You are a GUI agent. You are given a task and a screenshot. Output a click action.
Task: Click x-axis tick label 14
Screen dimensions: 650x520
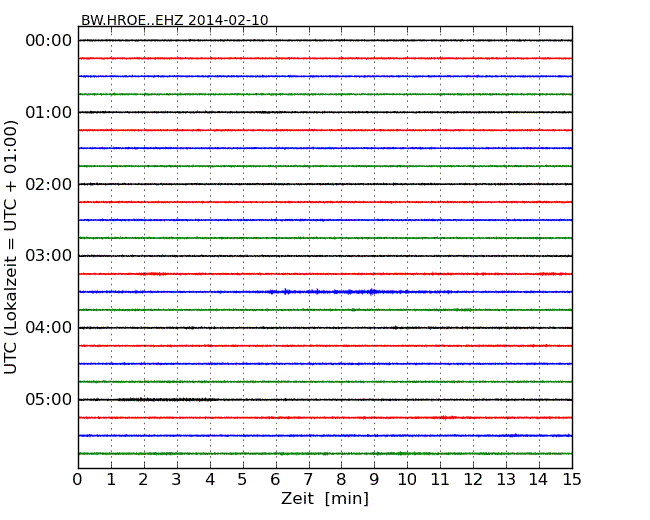(538, 480)
